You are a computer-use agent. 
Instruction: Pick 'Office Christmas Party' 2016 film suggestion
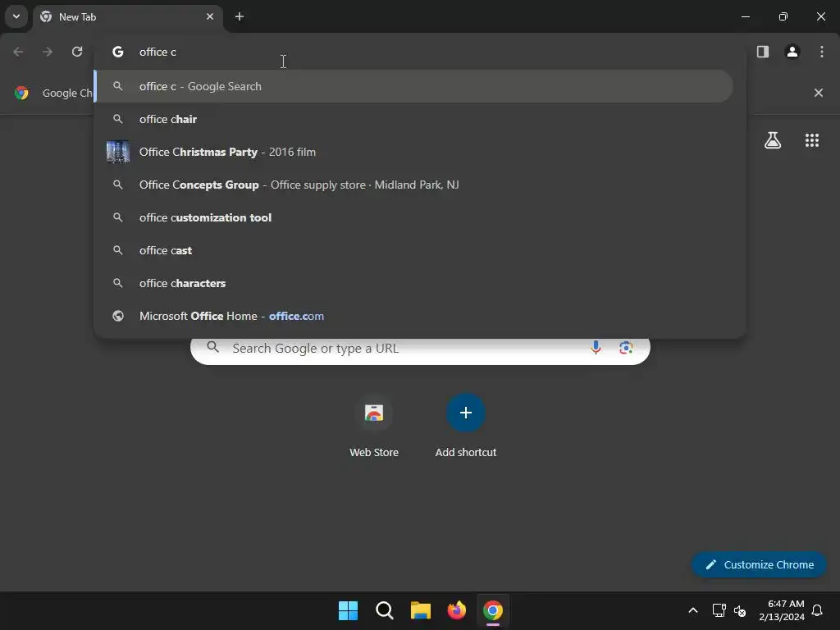413,152
